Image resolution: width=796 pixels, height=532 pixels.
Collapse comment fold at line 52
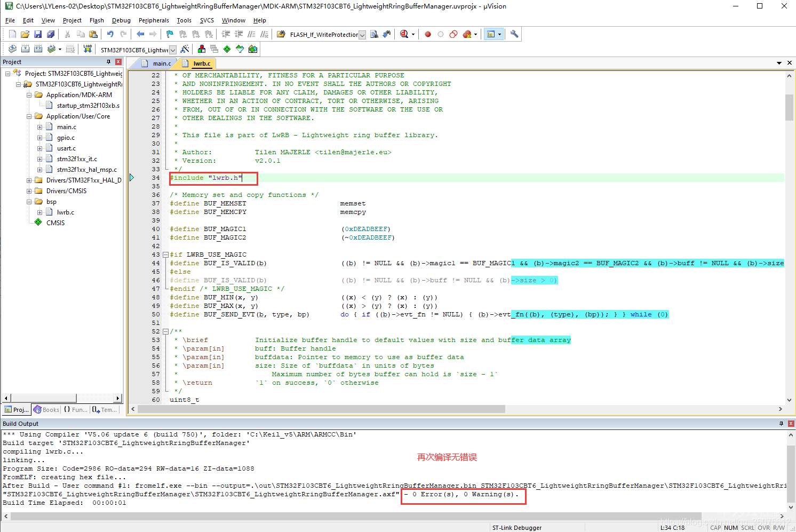pyautogui.click(x=165, y=331)
